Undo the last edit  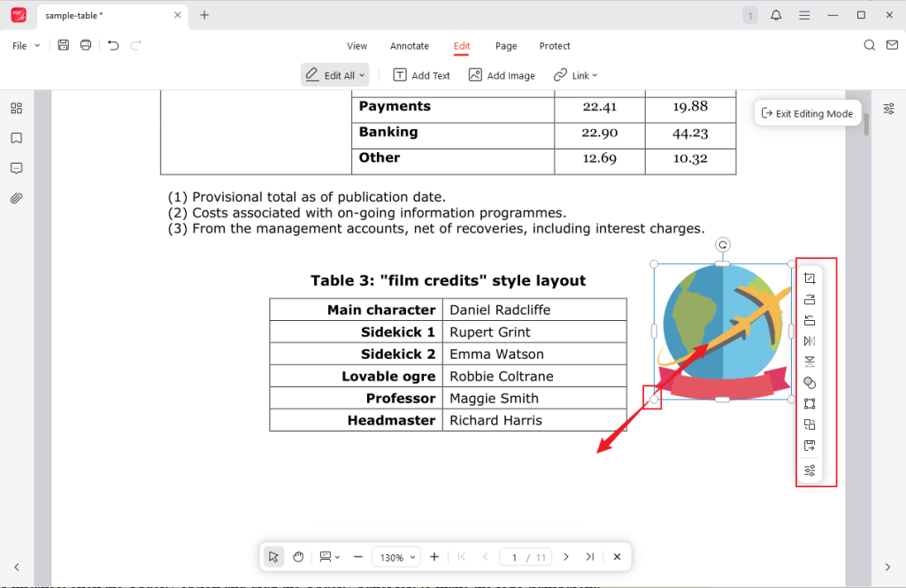click(113, 44)
